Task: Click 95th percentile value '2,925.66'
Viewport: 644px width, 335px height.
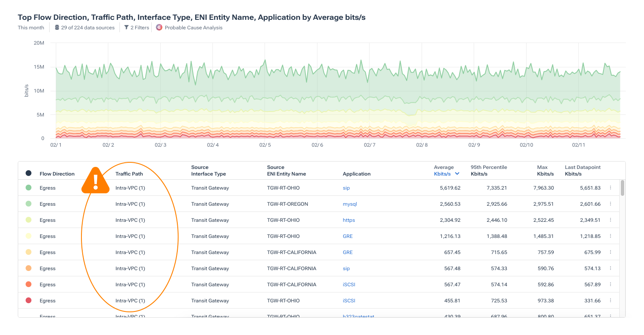Action: [x=497, y=204]
